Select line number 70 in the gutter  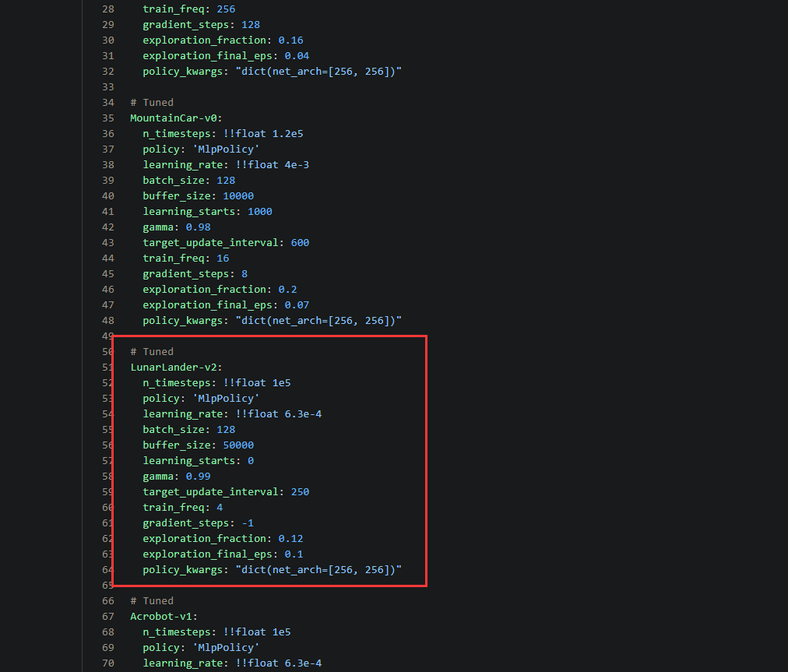click(x=107, y=663)
